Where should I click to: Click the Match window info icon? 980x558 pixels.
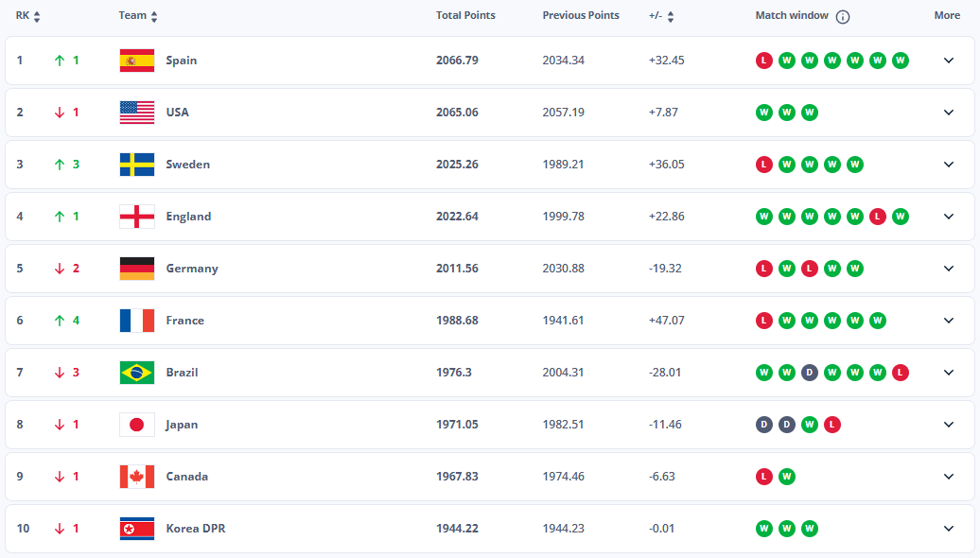(x=843, y=17)
